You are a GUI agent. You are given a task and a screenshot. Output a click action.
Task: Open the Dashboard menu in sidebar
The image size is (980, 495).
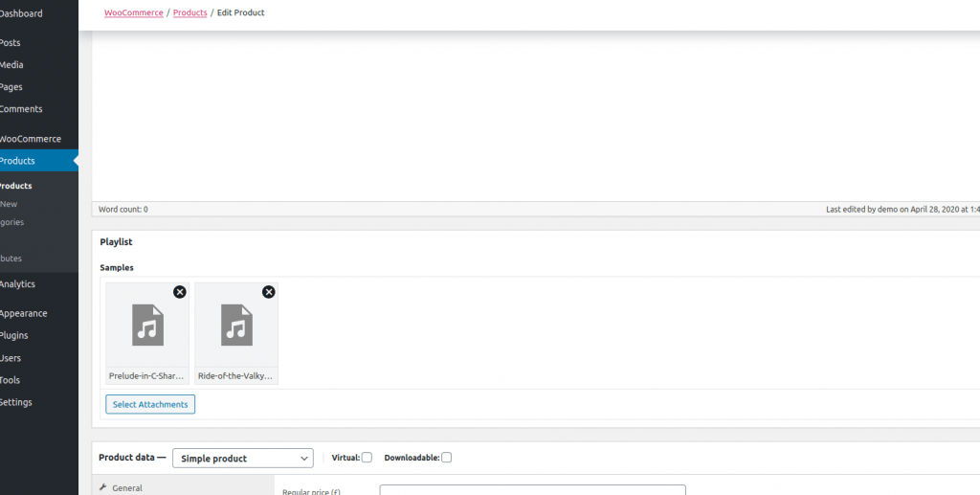point(21,13)
